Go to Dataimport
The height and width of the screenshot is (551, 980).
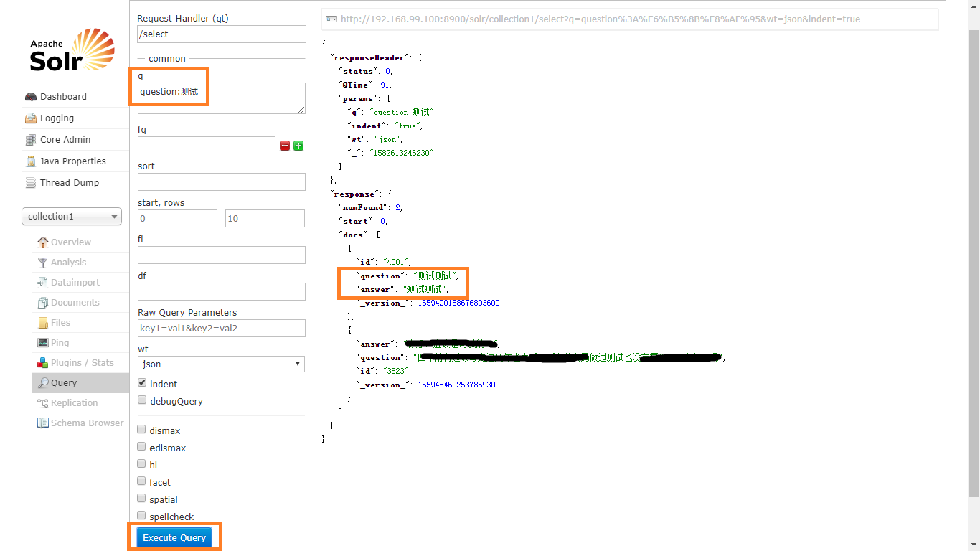[x=75, y=283]
